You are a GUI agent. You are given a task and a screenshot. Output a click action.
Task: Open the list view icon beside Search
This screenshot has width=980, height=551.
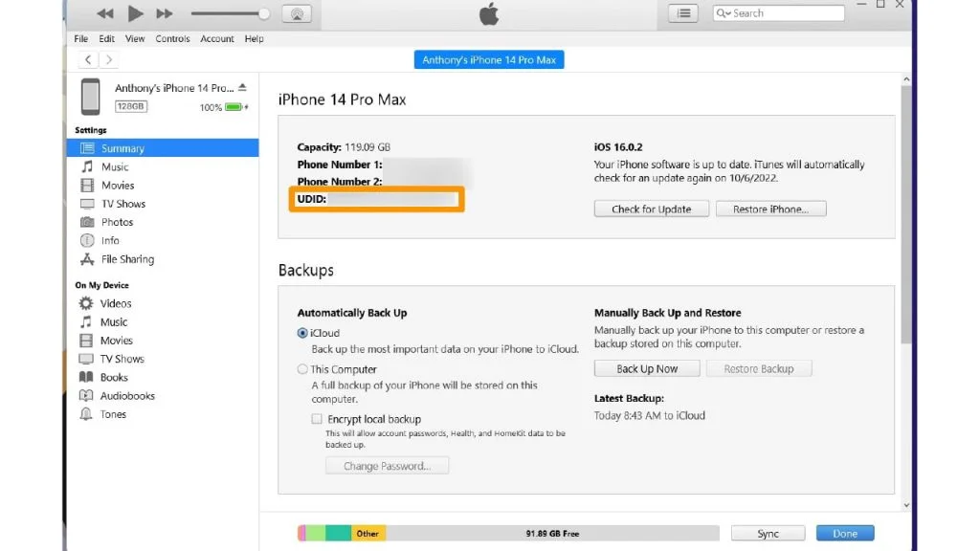(683, 13)
